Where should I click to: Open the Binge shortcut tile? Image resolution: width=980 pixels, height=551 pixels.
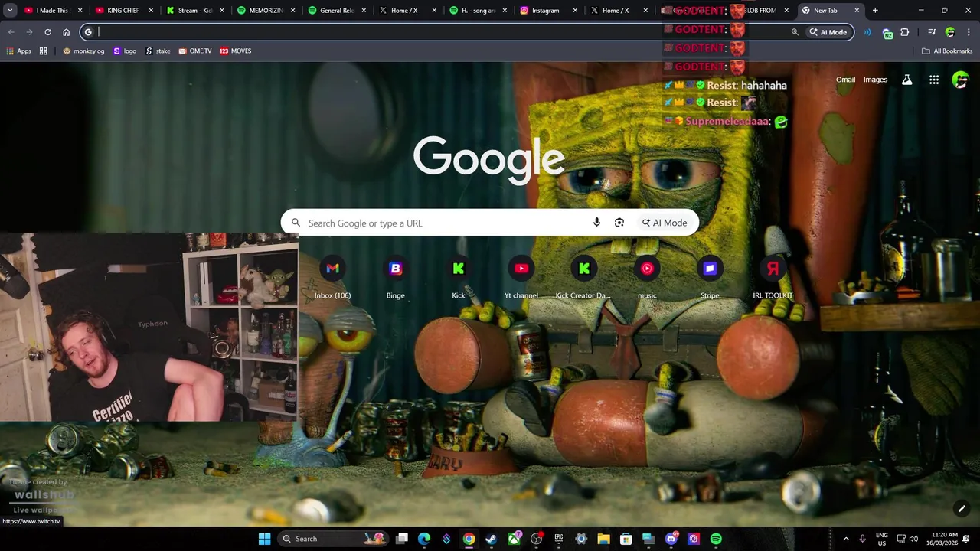point(395,277)
